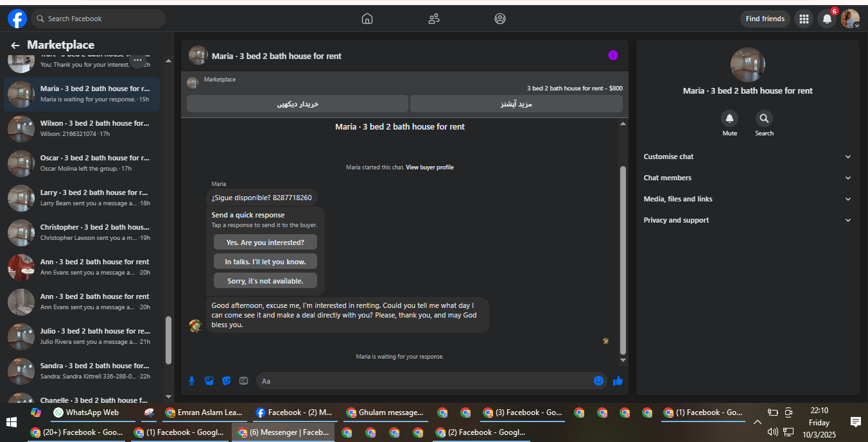Open Copilot icon in taskbar
The image size is (868, 442).
click(x=36, y=412)
